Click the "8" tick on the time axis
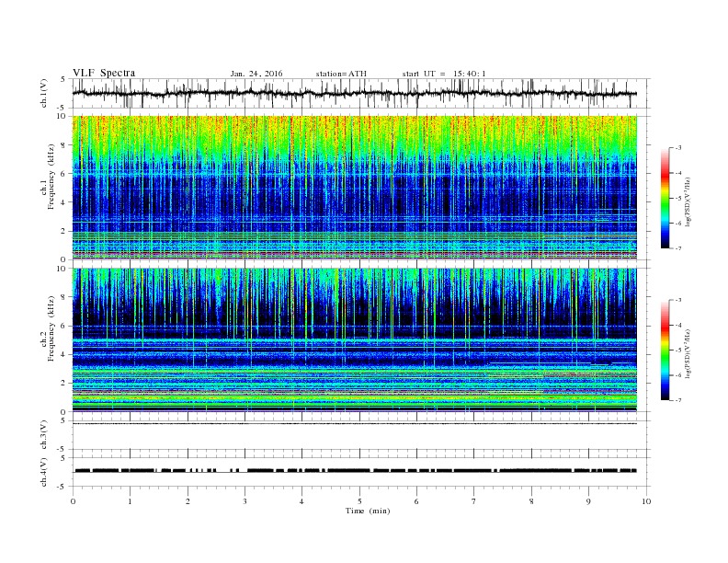Image resolution: width=728 pixels, height=563 pixels. point(531,501)
